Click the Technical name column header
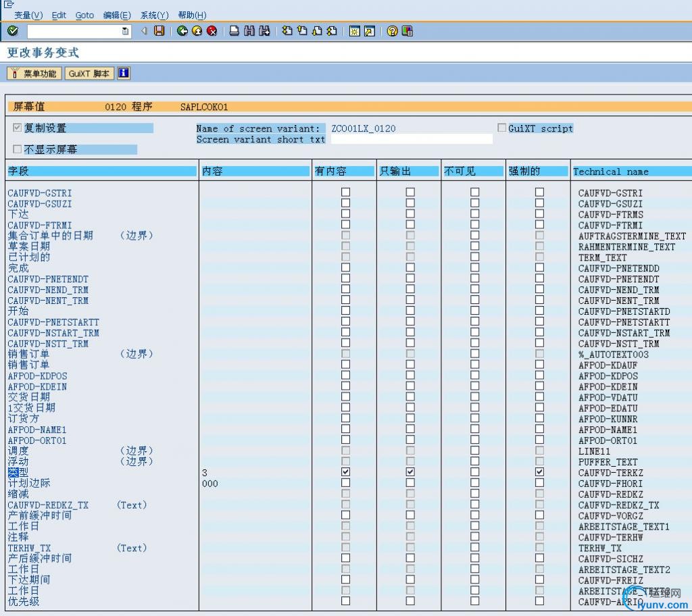Viewport: 692px width, 616px height. pyautogui.click(x=632, y=171)
